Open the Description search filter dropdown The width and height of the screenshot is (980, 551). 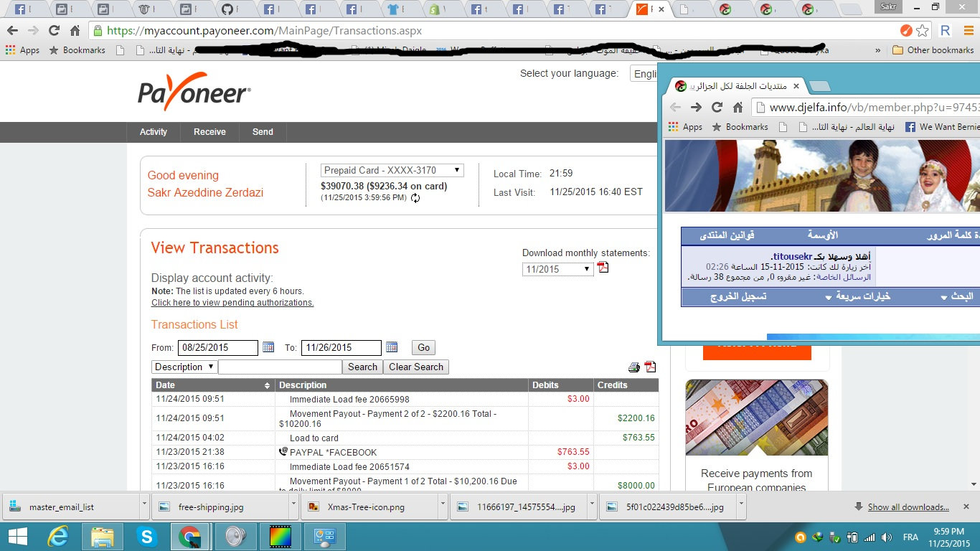184,367
